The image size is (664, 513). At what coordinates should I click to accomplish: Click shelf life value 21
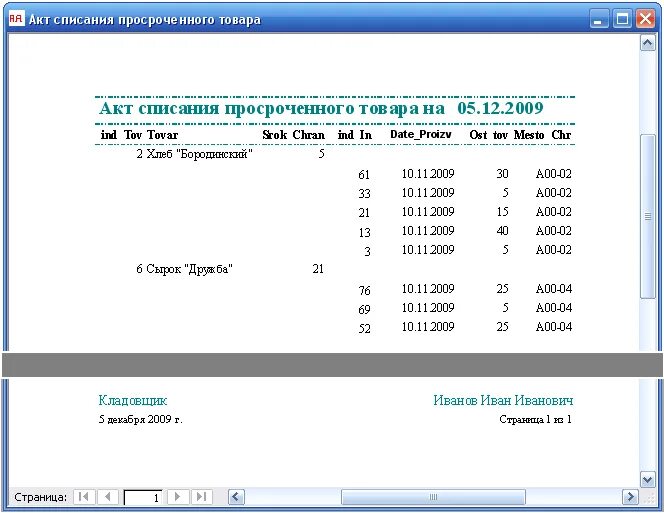pyautogui.click(x=318, y=269)
